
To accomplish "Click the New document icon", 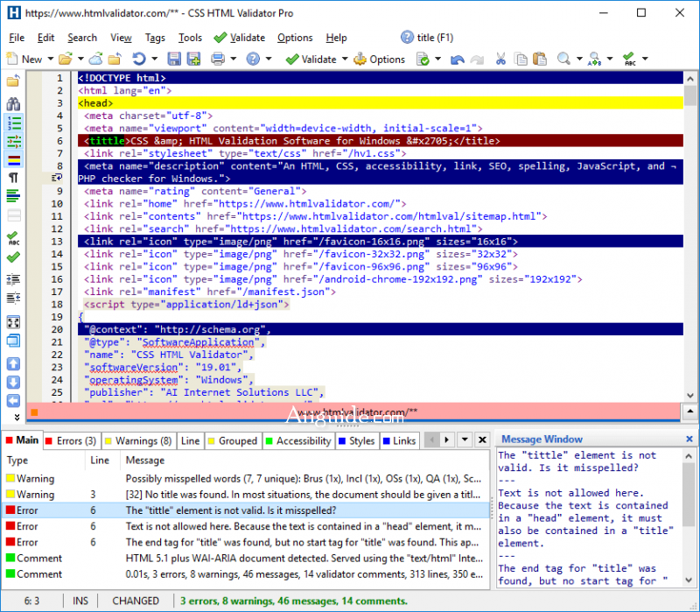I will point(12,59).
